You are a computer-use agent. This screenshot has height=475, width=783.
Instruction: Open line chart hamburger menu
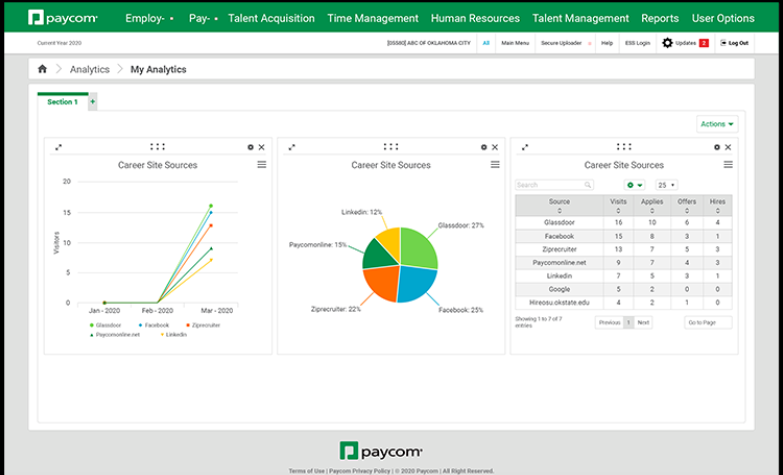click(262, 165)
